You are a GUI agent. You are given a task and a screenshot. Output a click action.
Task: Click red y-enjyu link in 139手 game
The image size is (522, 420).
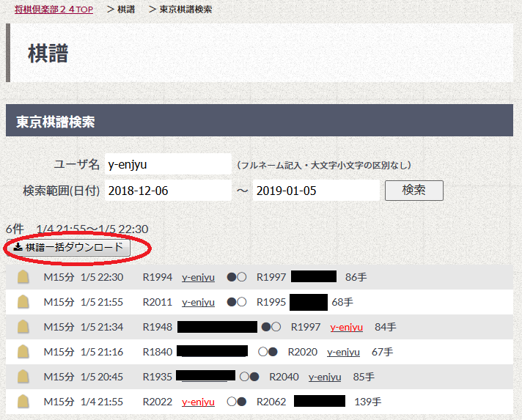click(198, 402)
